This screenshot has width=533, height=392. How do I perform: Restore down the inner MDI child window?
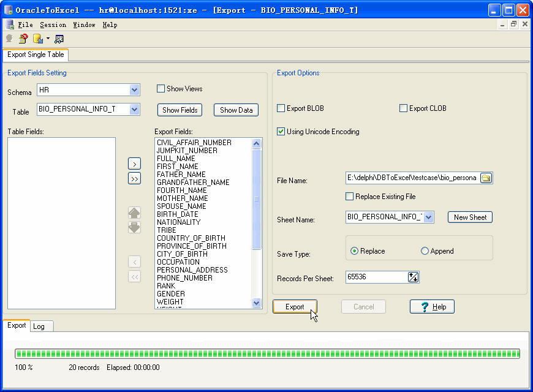coord(513,24)
